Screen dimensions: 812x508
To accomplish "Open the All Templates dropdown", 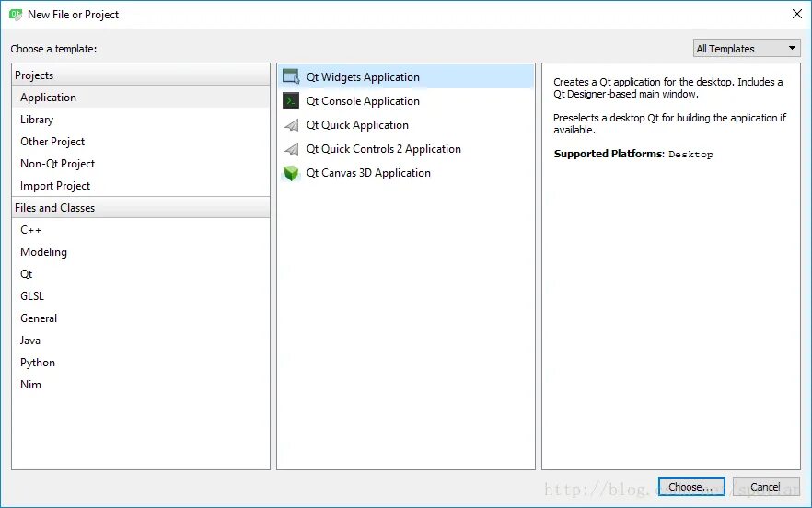I will point(747,49).
